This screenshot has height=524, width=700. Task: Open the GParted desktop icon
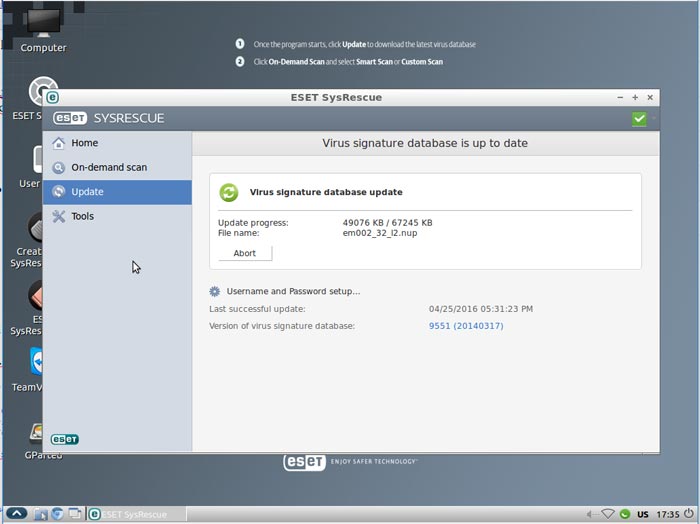pos(37,441)
